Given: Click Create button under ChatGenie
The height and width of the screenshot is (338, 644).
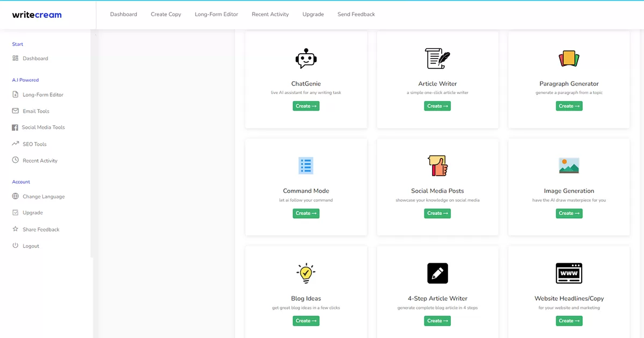Looking at the screenshot, I should coord(306,106).
